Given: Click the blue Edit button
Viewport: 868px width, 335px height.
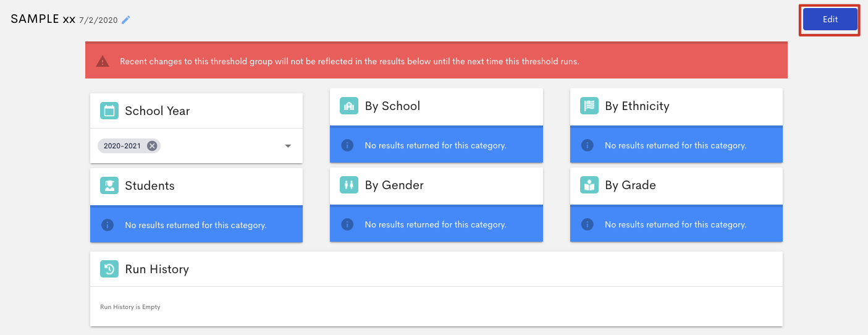Looking at the screenshot, I should pos(830,20).
